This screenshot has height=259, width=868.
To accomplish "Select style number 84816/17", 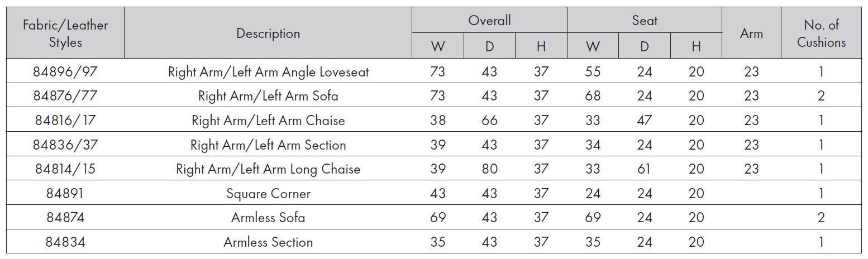I will coord(65,121).
